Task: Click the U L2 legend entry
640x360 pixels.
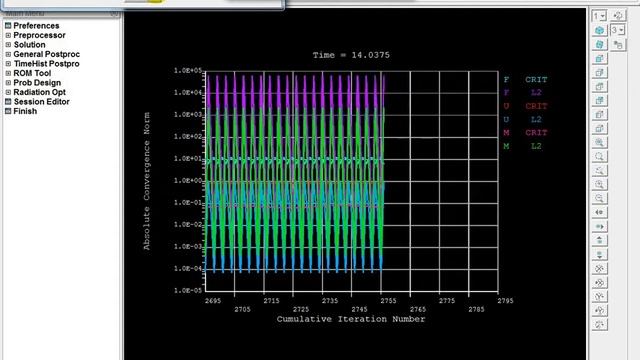Action: click(x=523, y=120)
